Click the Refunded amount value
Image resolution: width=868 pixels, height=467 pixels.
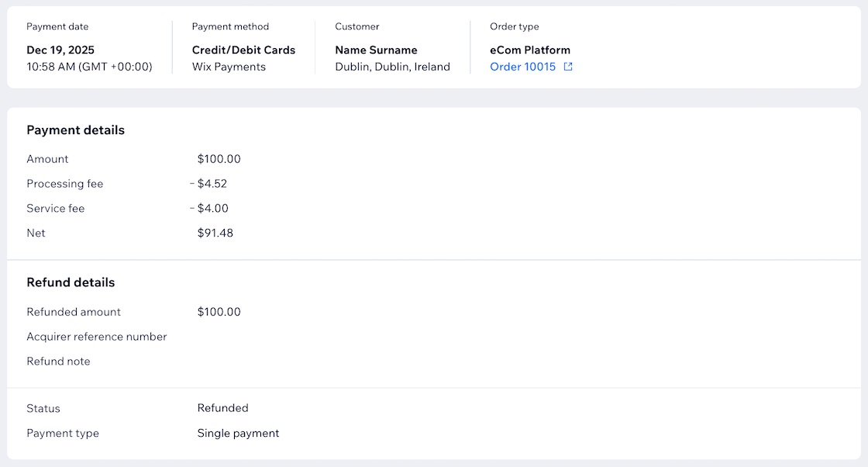219,312
